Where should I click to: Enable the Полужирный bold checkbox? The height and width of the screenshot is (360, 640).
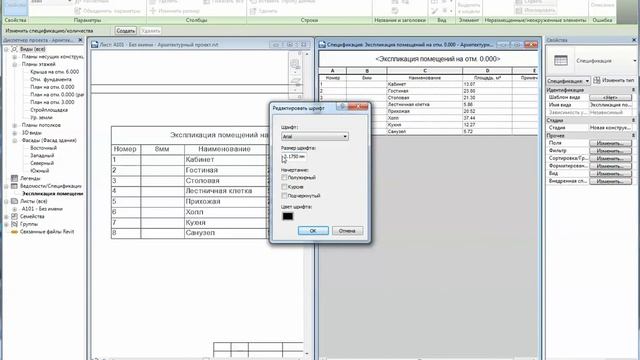coord(284,178)
